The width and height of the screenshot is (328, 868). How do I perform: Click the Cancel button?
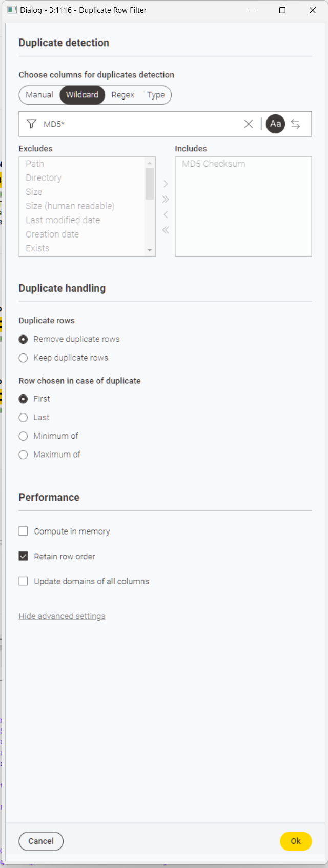point(41,841)
